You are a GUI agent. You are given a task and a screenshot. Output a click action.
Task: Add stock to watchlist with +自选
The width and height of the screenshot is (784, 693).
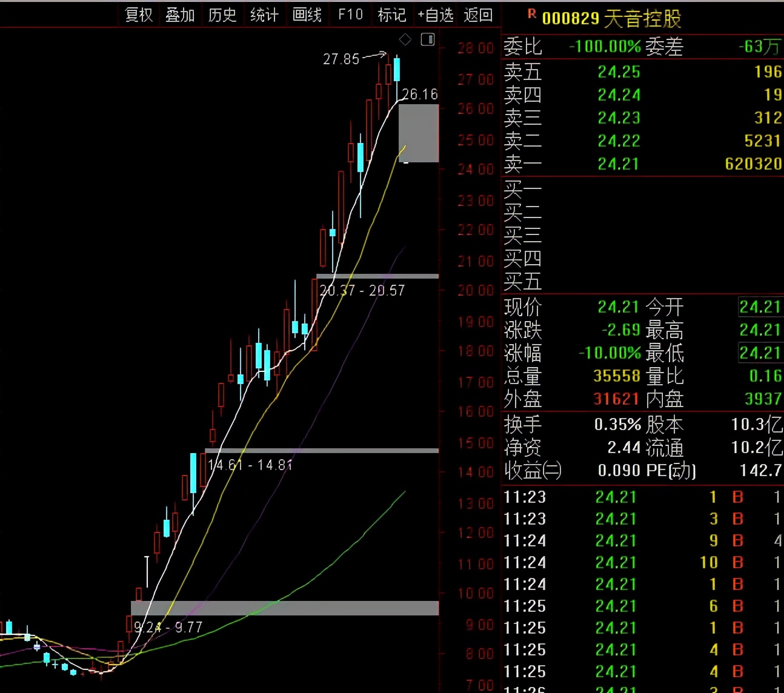[435, 15]
